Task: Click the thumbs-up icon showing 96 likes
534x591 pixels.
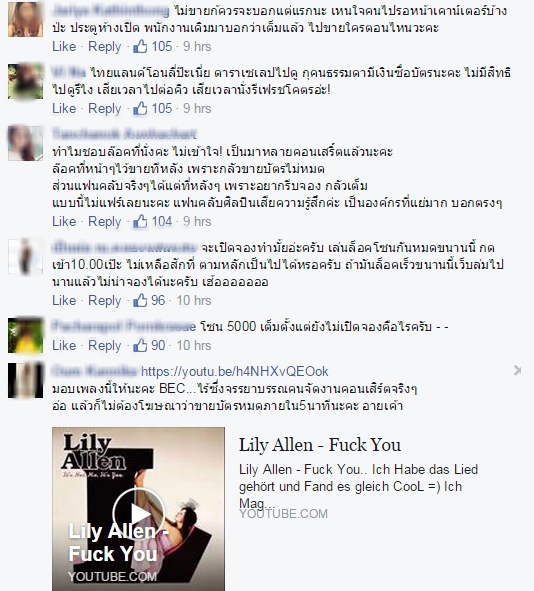Action: click(x=140, y=300)
